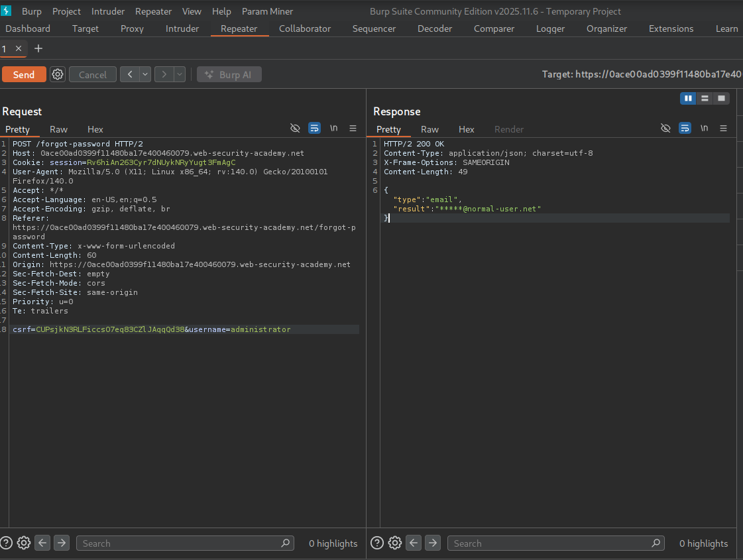
Task: Open the View menu
Action: pos(192,11)
